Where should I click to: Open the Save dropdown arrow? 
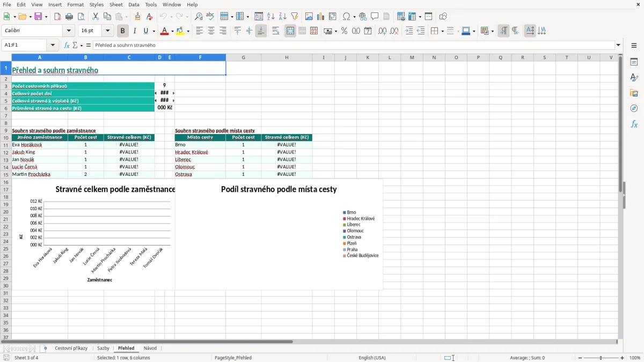tap(46, 17)
